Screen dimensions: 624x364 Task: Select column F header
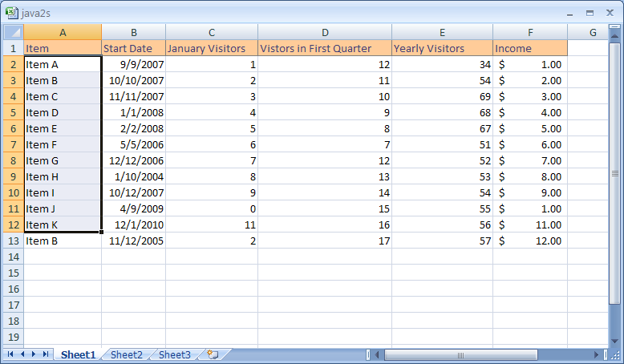click(x=530, y=32)
